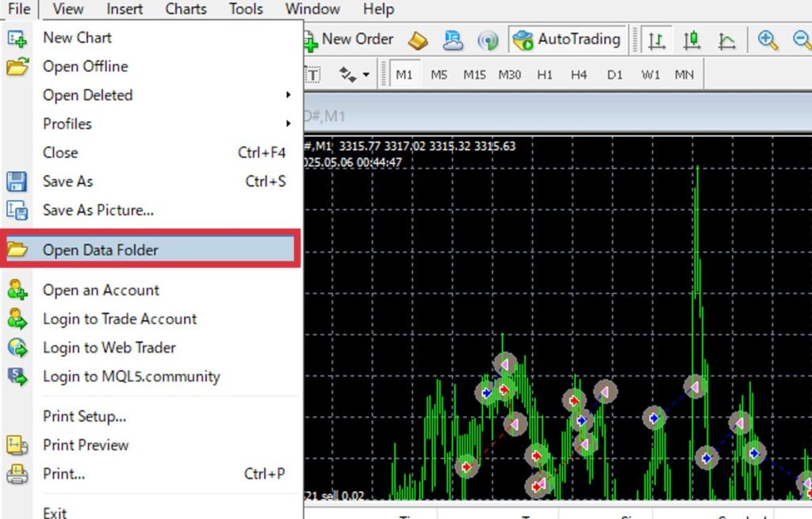Open the View menu
Image resolution: width=812 pixels, height=519 pixels.
68,9
